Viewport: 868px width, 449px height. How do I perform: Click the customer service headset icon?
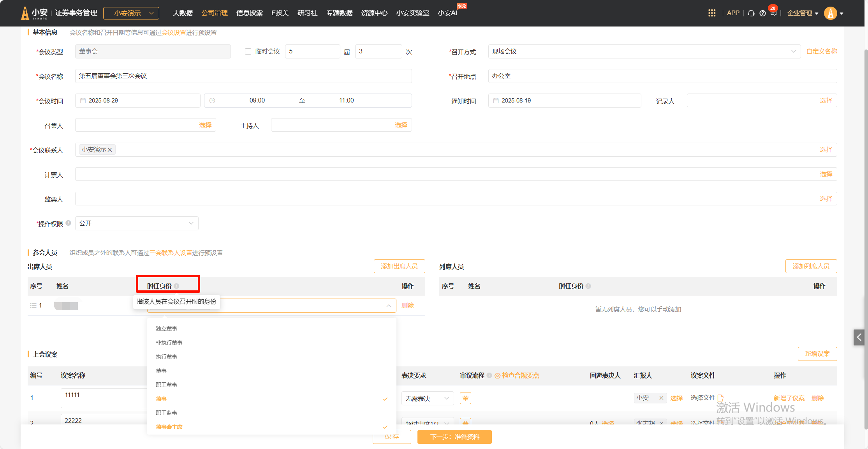pyautogui.click(x=751, y=13)
